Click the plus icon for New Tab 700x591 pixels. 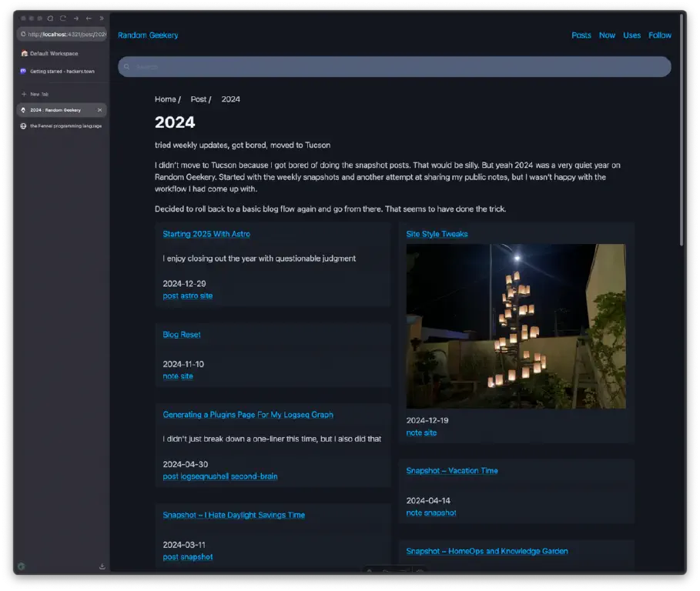point(24,94)
